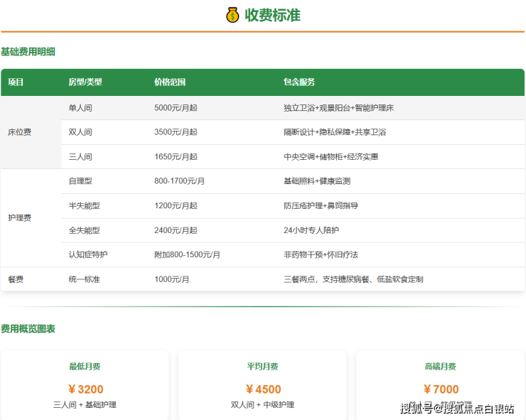Select the 基础费用明细 section heading
The image size is (526, 420).
tap(28, 52)
